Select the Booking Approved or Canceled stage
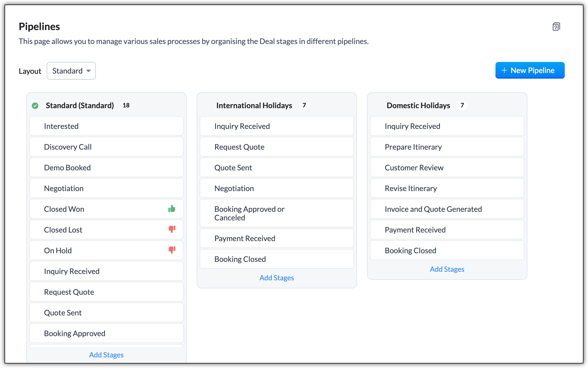The image size is (588, 368). point(277,213)
